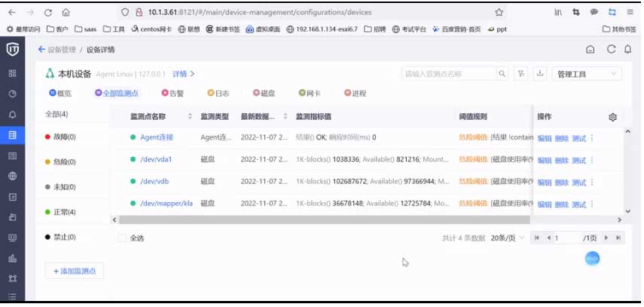Switch to the 磁盘 tab
Image resolution: width=644 pixels, height=307 pixels.
pos(264,94)
